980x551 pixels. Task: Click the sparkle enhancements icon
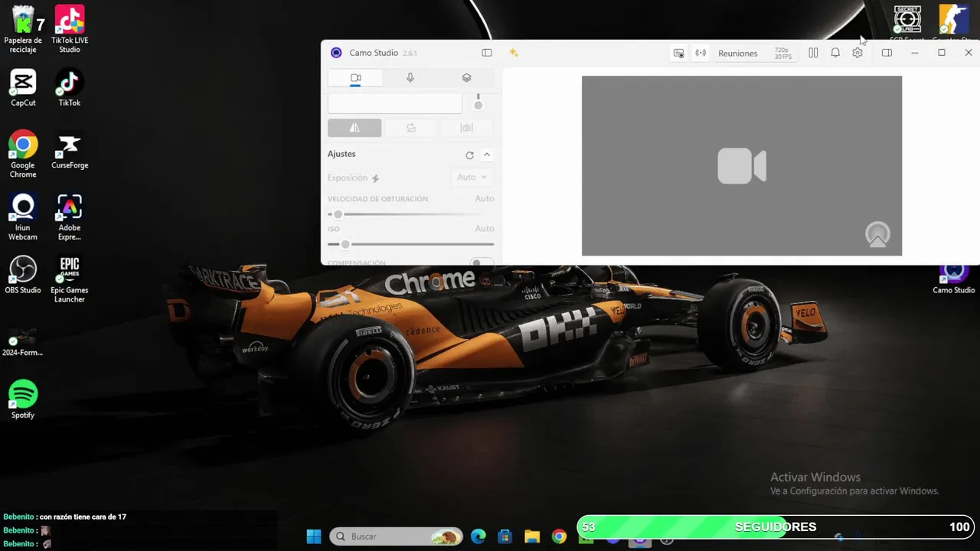point(514,53)
